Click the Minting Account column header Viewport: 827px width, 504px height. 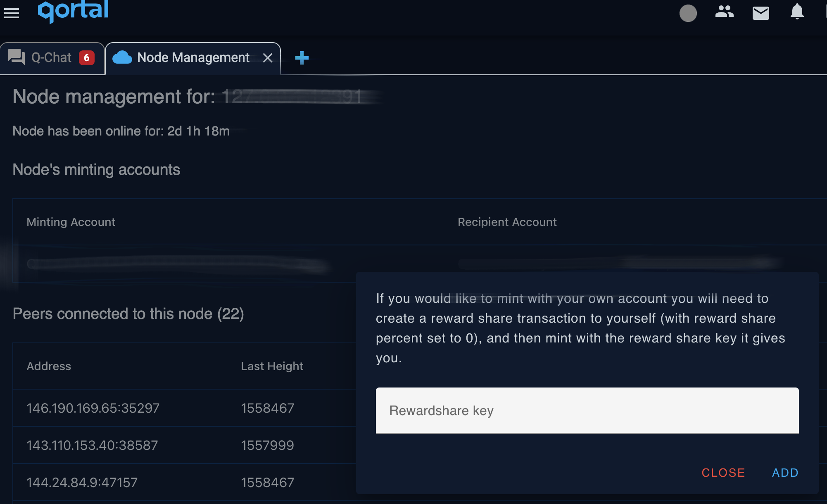coord(71,222)
